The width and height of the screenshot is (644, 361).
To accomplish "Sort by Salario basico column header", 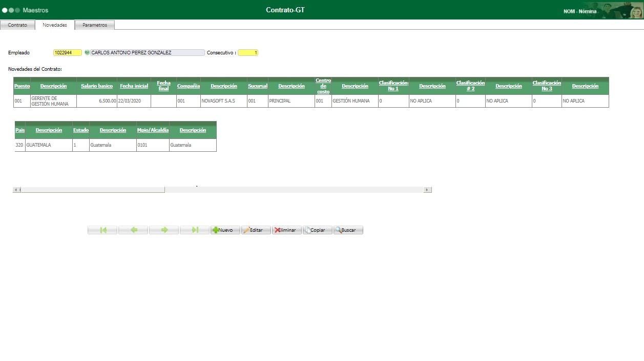I will point(97,86).
